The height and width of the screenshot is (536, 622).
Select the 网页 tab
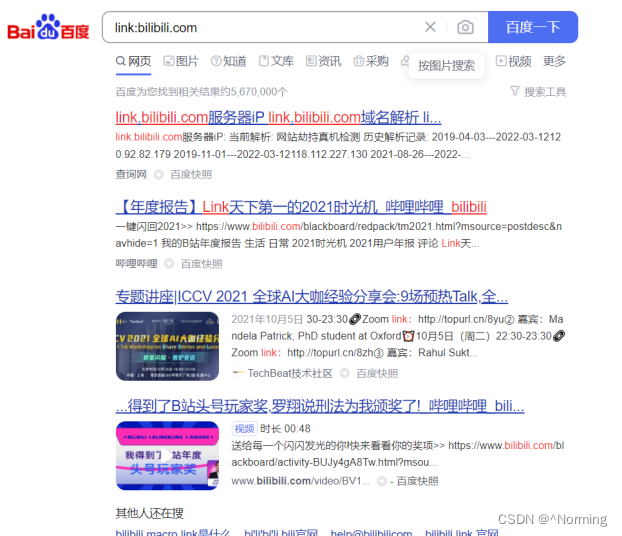click(x=134, y=61)
